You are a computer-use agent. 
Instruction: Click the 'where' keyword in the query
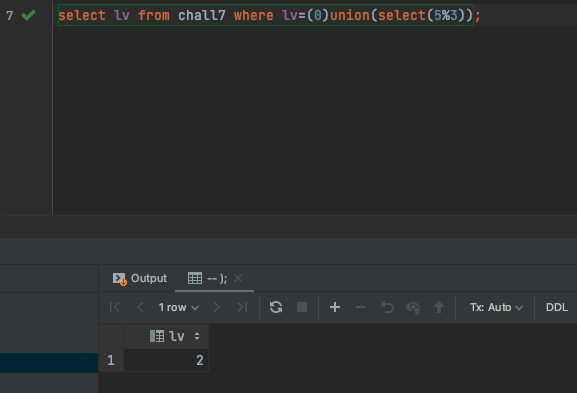[254, 15]
